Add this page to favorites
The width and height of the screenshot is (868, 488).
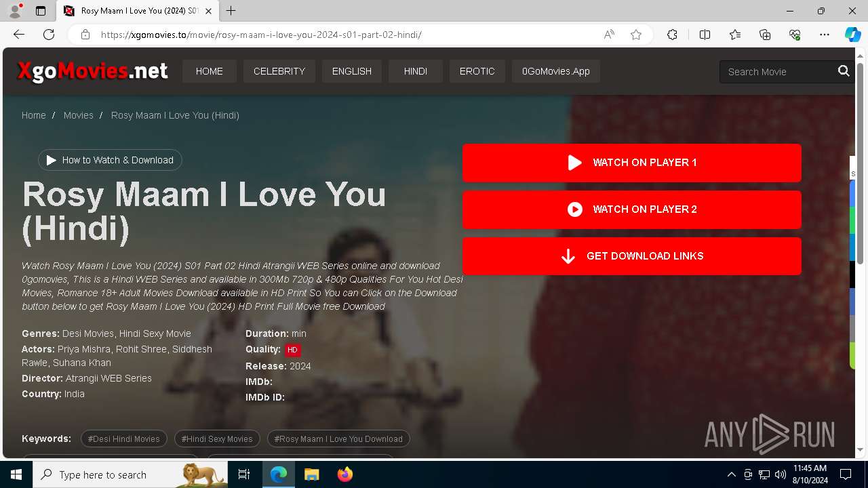pyautogui.click(x=636, y=35)
